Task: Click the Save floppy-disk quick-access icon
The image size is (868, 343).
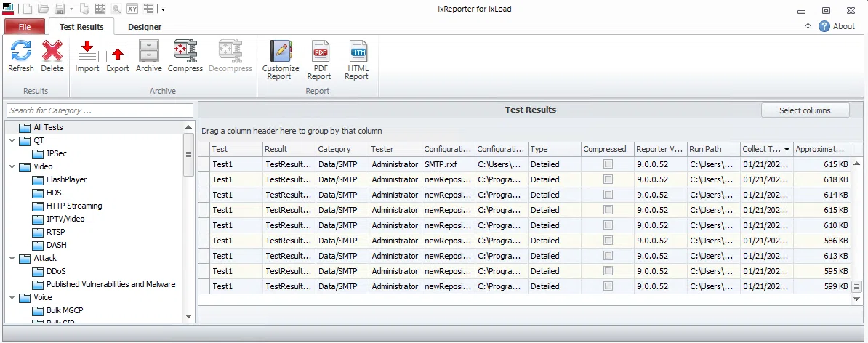Action: [x=59, y=8]
